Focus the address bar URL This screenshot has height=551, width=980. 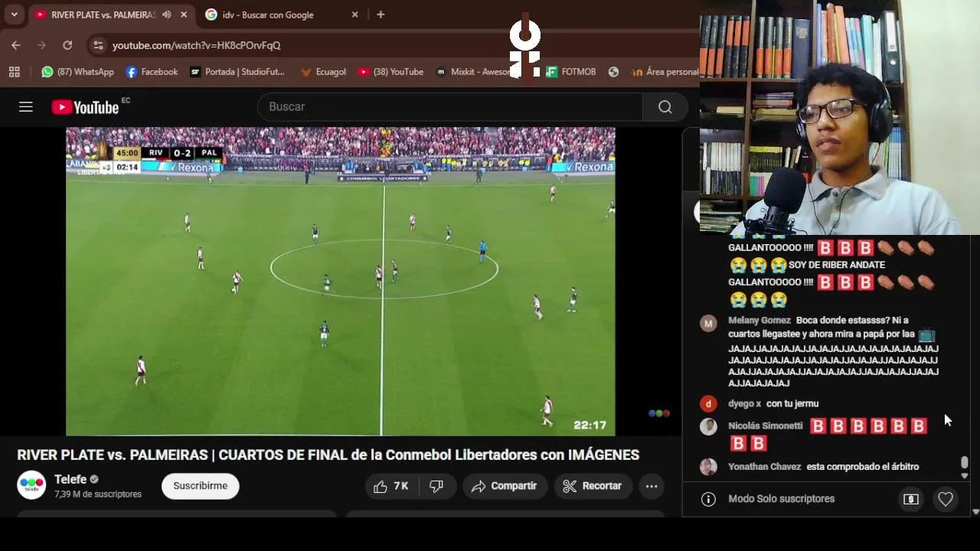(x=197, y=45)
